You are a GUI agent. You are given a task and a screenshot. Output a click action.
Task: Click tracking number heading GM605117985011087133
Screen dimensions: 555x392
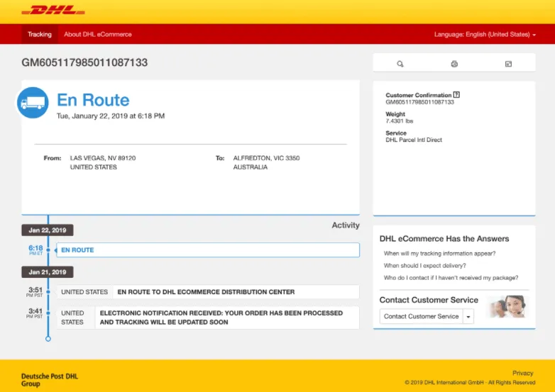[84, 62]
